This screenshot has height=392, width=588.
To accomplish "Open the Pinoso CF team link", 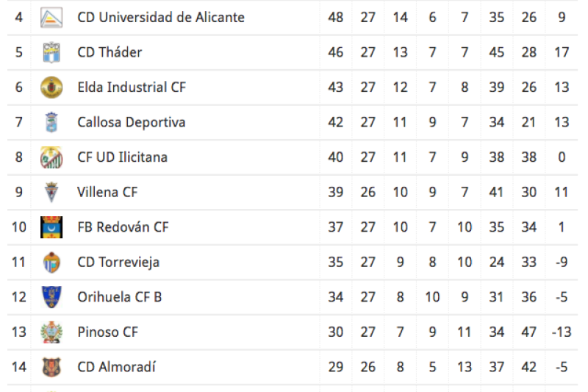I will click(107, 332).
